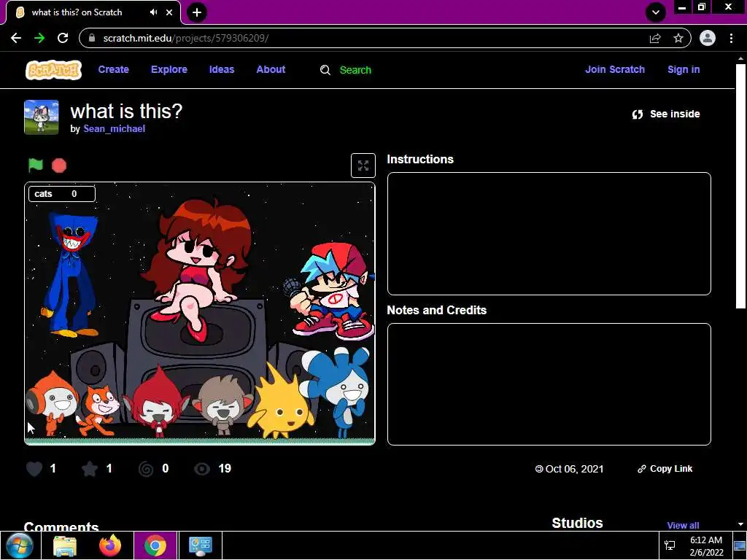Bookmark this page with the star icon
The height and width of the screenshot is (560, 747).
[678, 38]
